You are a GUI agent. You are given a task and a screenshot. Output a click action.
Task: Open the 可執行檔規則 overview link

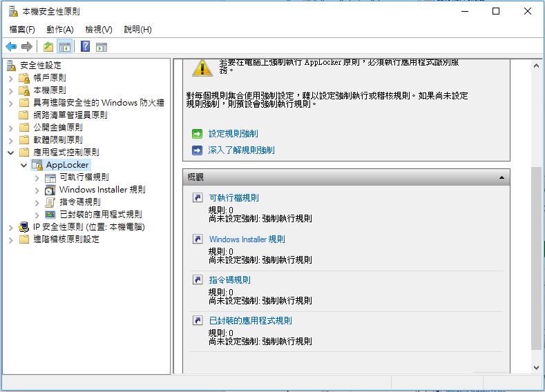234,198
